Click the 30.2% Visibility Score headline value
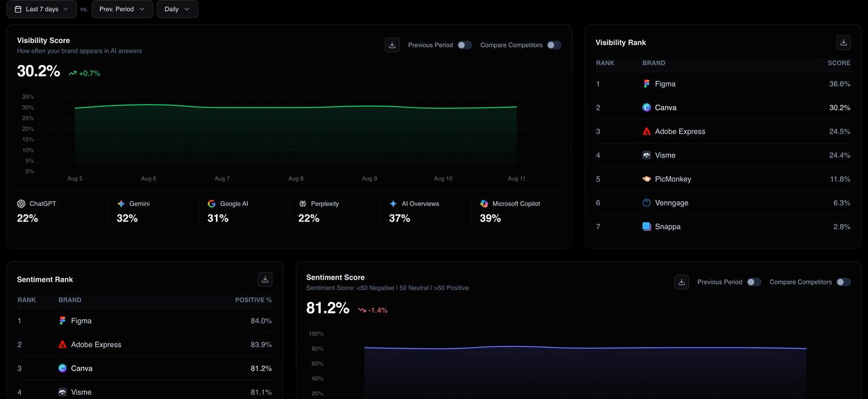The width and height of the screenshot is (868, 399). point(39,71)
